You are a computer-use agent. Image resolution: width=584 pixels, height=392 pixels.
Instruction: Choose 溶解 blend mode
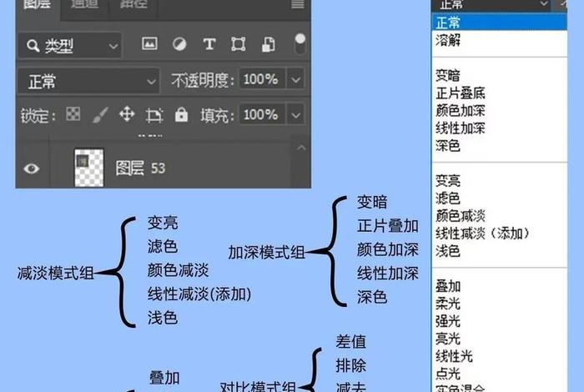pos(448,40)
